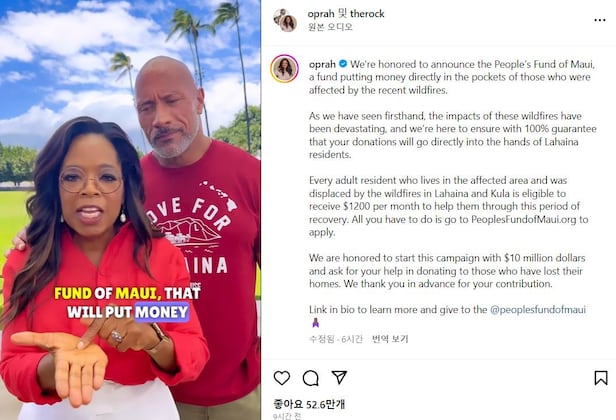Open comments via the speech bubble icon
The image size is (616, 420).
pos(310,378)
